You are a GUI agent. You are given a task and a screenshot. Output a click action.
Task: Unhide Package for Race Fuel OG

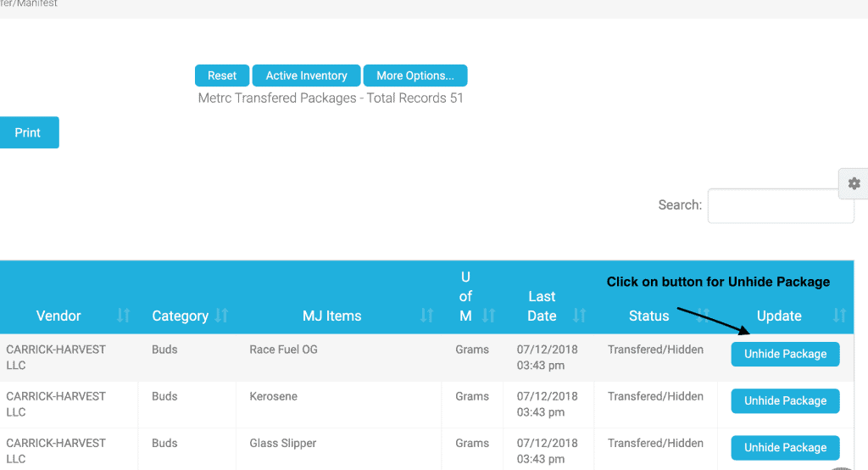click(x=785, y=354)
